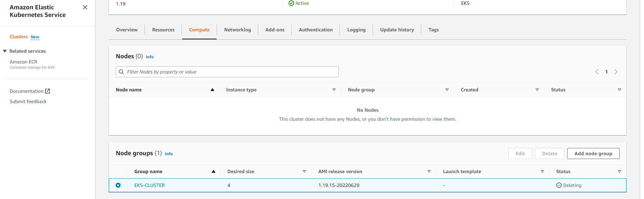Open Submit feedback link
This screenshot has height=199, width=644.
pyautogui.click(x=28, y=101)
